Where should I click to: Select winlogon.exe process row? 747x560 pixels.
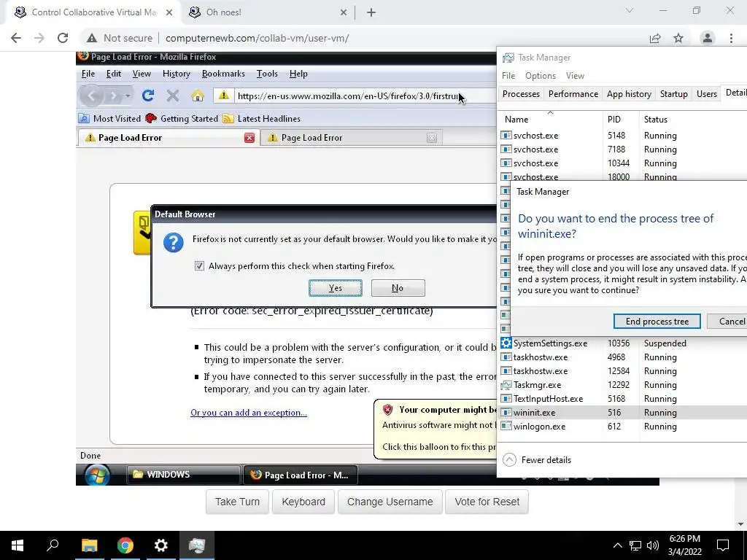tap(622, 426)
